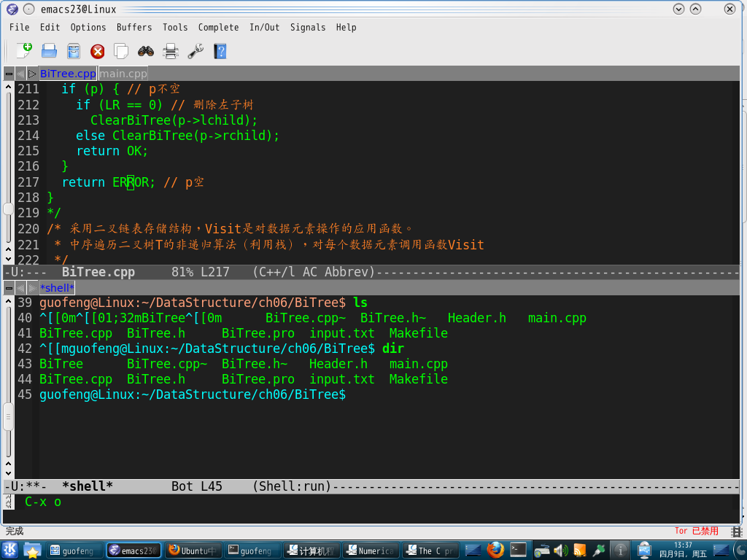
Task: Click the clock showing 13:37
Action: coord(683,550)
